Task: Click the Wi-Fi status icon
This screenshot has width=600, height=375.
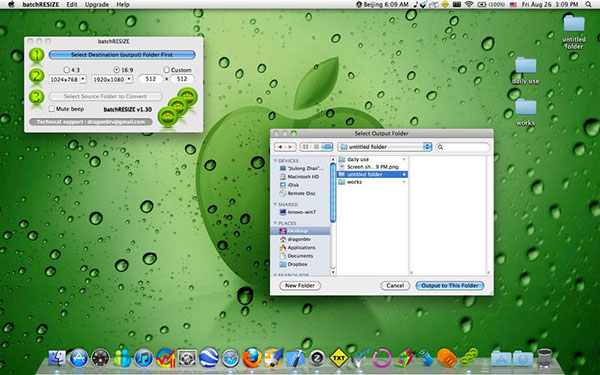Action: [469, 4]
